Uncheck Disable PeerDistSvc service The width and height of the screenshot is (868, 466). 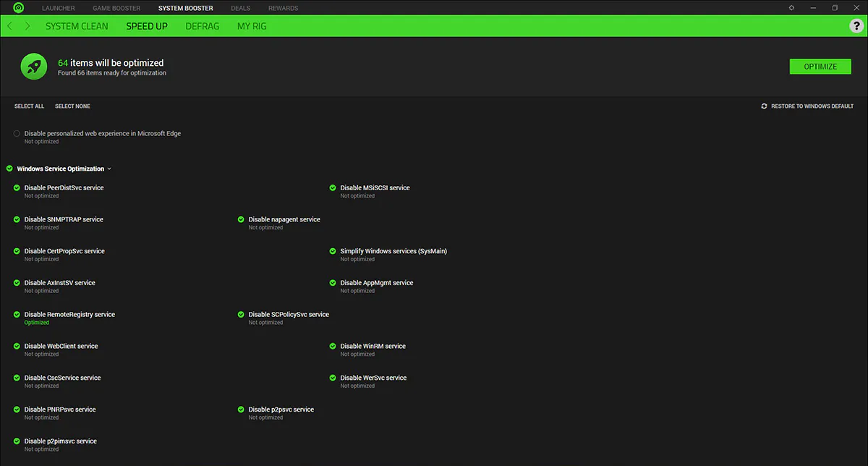[17, 188]
